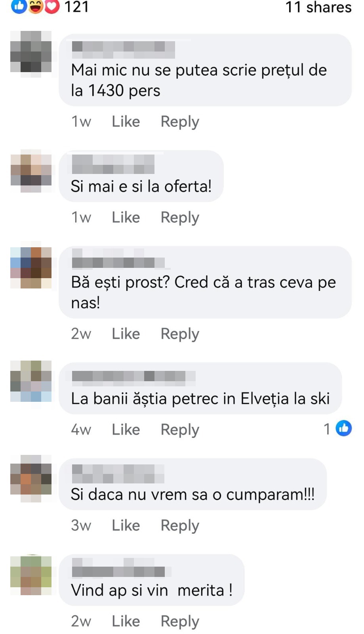Screen dimensions: 364x634
Task: Reply to the 'Bă ești prost?' comment
Action: (x=180, y=334)
